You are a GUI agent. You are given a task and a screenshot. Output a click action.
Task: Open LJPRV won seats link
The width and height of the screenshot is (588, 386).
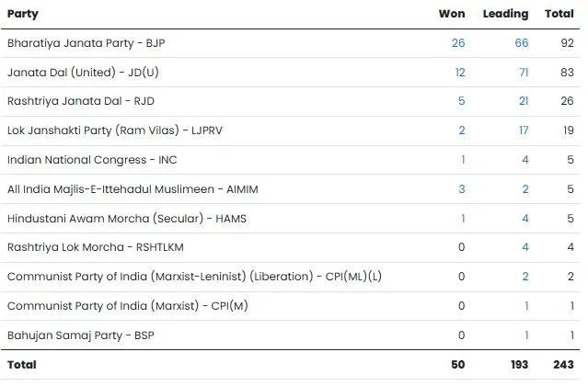462,131
